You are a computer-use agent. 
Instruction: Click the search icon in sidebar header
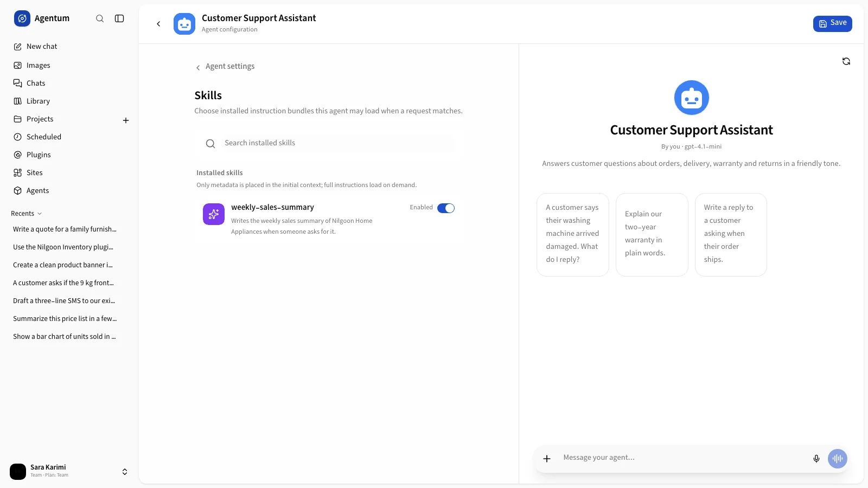[100, 18]
